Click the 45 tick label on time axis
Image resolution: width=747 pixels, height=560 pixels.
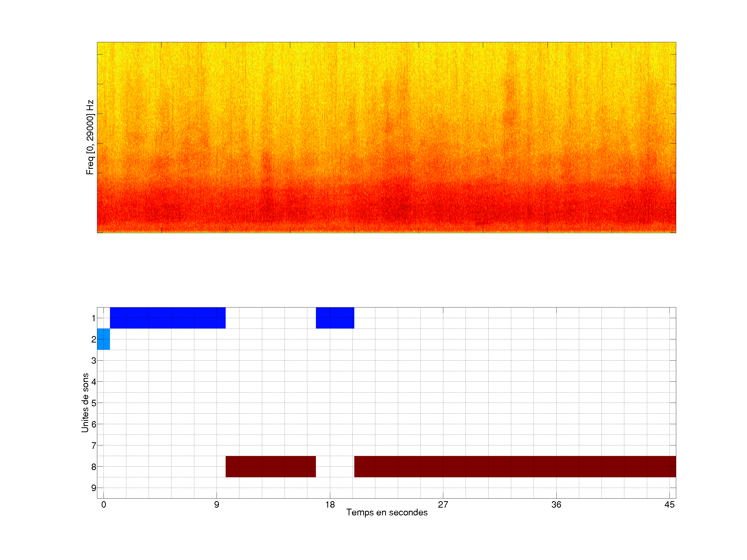coord(669,505)
